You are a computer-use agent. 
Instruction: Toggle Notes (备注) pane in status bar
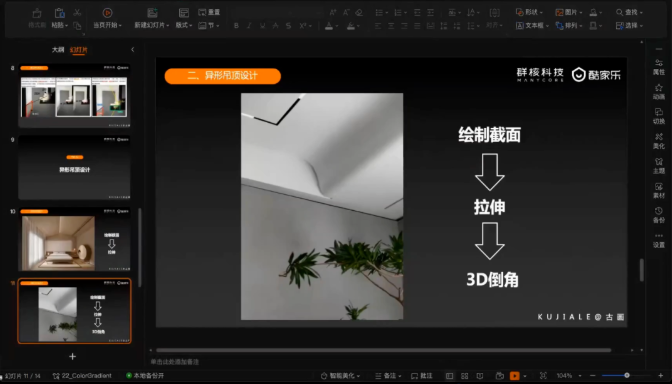click(x=388, y=376)
